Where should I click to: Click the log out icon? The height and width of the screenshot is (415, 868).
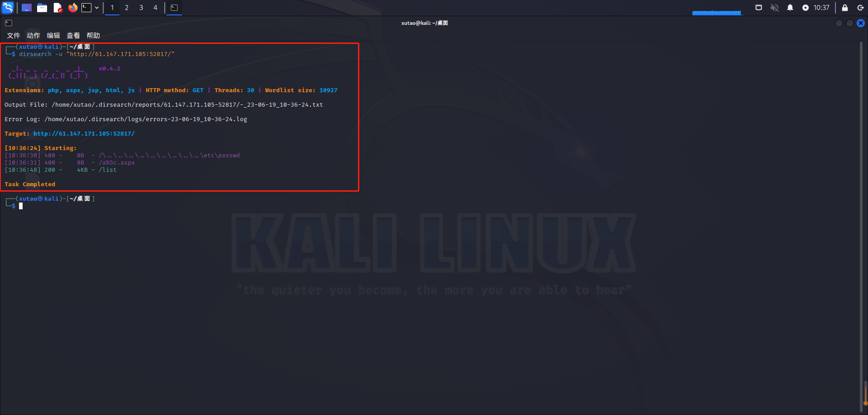tap(860, 8)
